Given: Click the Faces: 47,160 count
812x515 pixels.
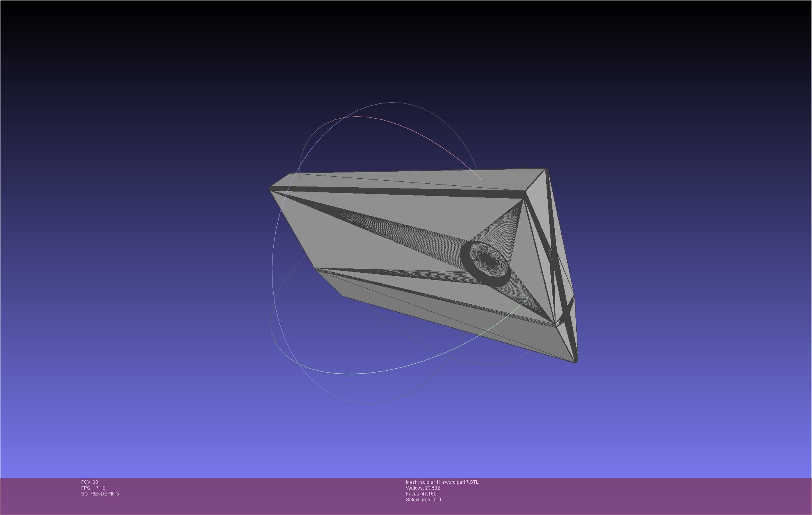Looking at the screenshot, I should pos(421,494).
